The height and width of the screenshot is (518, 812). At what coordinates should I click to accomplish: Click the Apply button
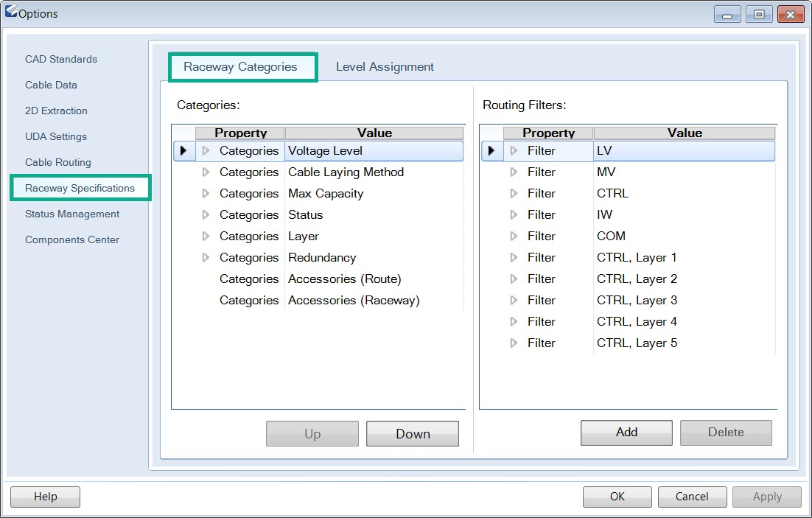point(768,497)
